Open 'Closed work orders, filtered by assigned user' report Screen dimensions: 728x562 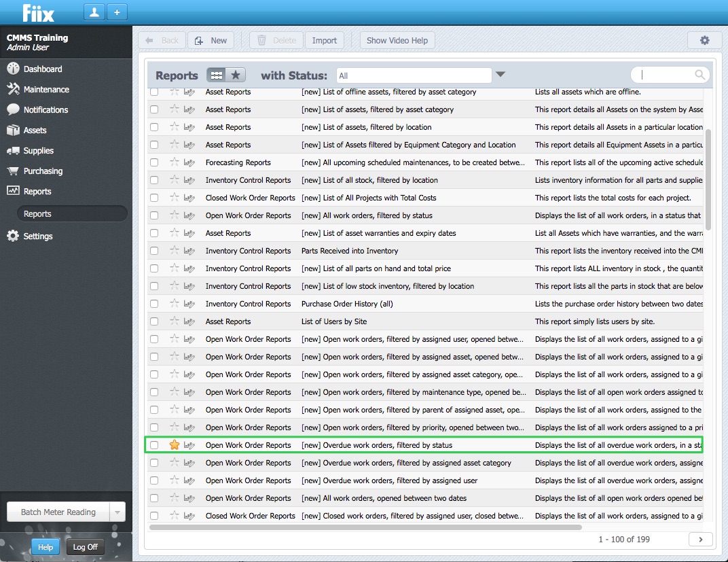coord(412,516)
